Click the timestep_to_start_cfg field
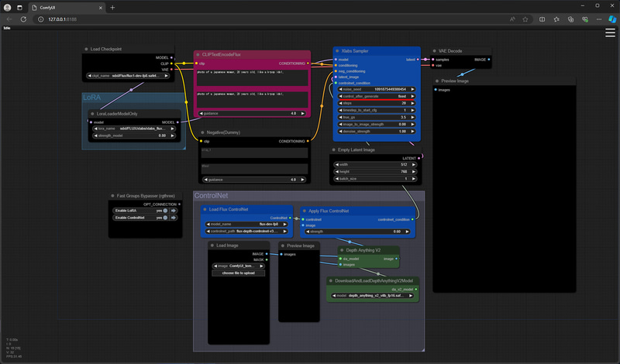This screenshot has height=364, width=620. click(377, 110)
